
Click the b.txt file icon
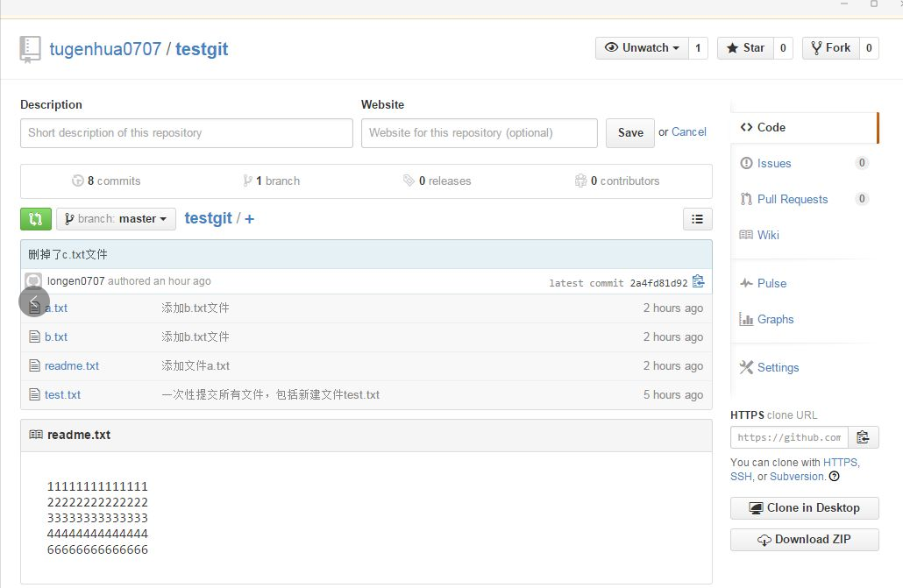coord(34,337)
